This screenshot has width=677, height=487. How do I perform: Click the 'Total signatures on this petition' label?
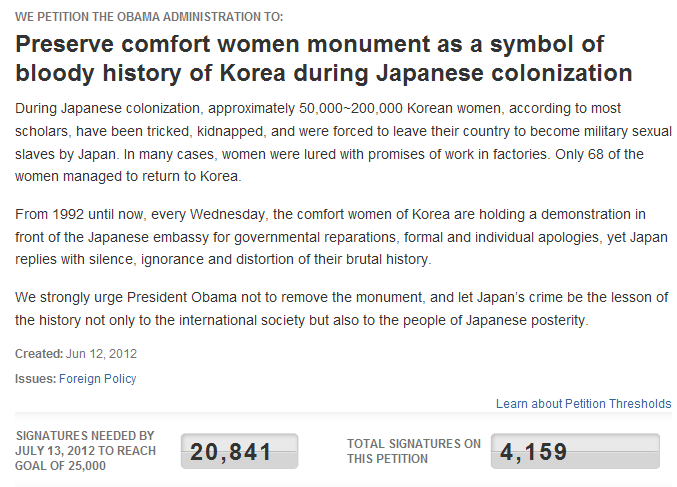coord(414,451)
